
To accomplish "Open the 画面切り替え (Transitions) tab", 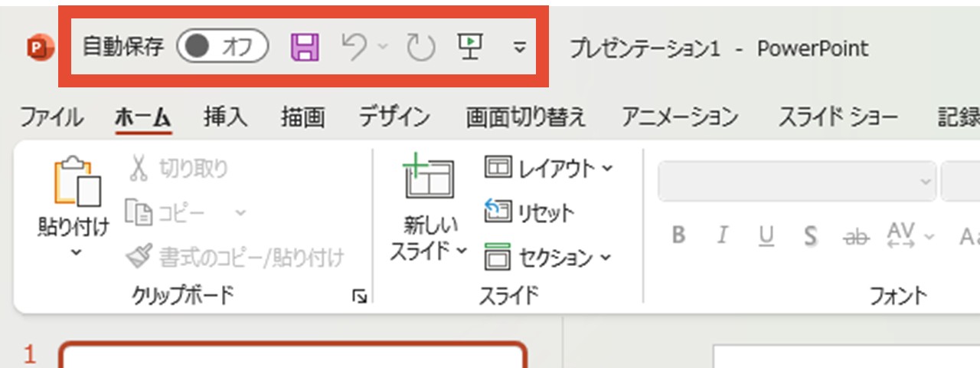I will [526, 117].
